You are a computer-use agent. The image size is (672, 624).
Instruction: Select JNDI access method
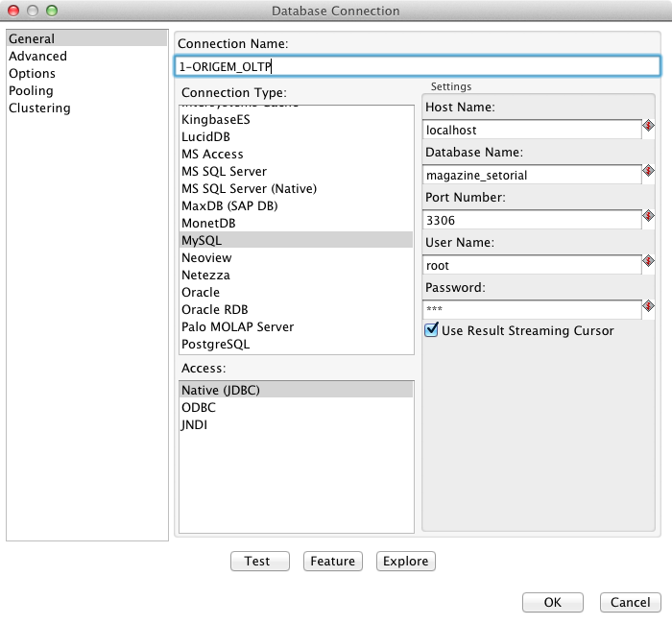296,424
